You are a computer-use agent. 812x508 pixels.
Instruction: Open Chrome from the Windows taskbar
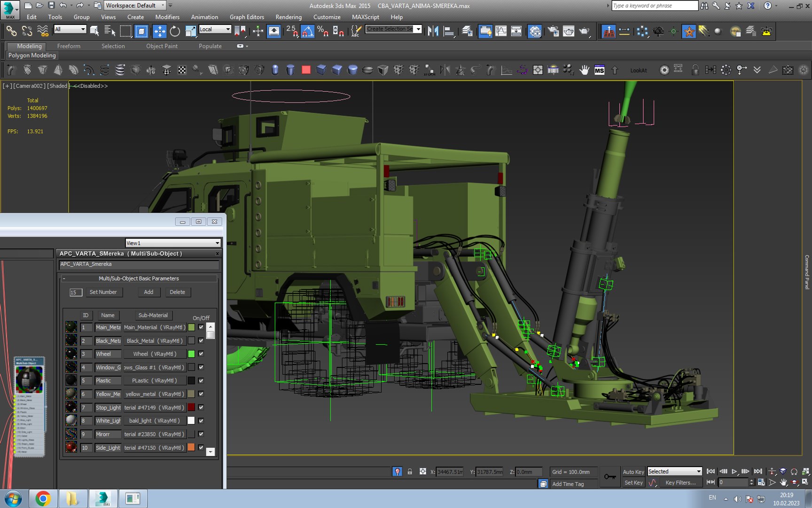pyautogui.click(x=43, y=499)
